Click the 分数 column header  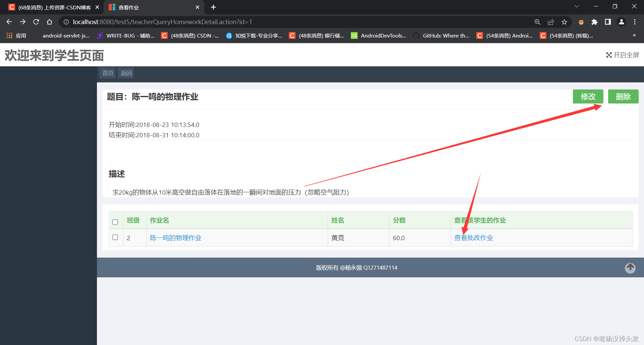coord(399,220)
